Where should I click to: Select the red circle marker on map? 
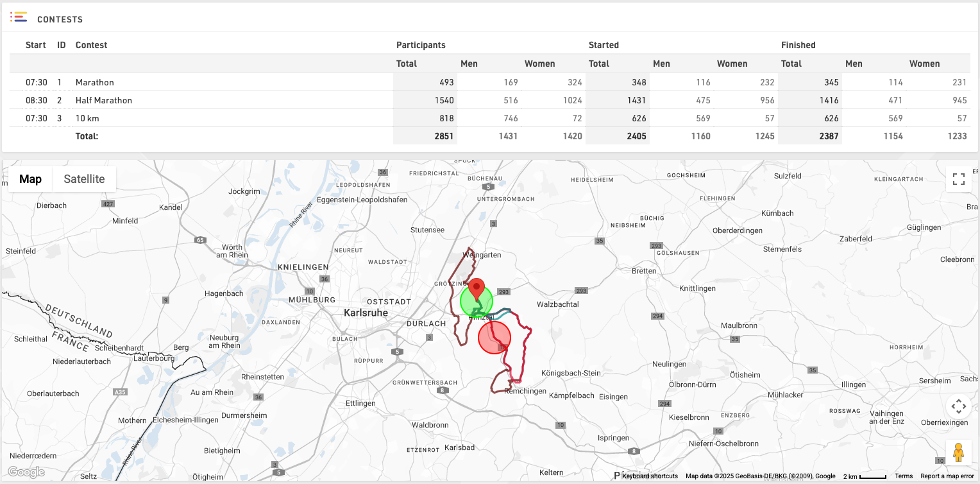point(494,338)
